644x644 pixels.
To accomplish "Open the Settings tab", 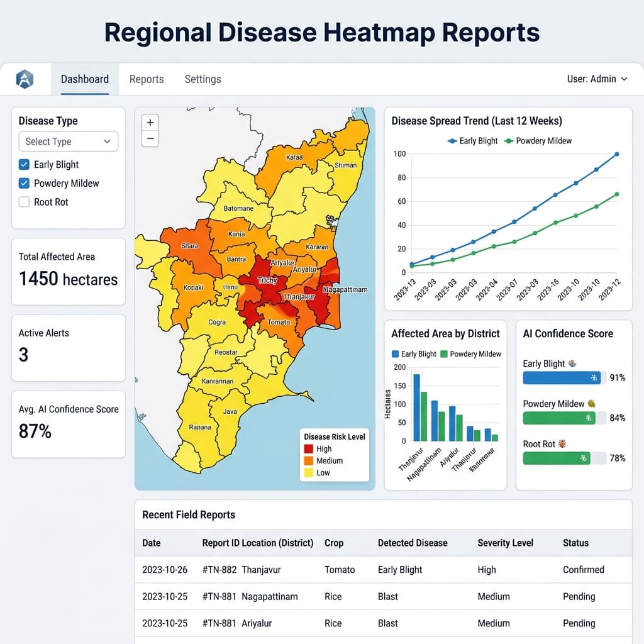I will (x=203, y=79).
